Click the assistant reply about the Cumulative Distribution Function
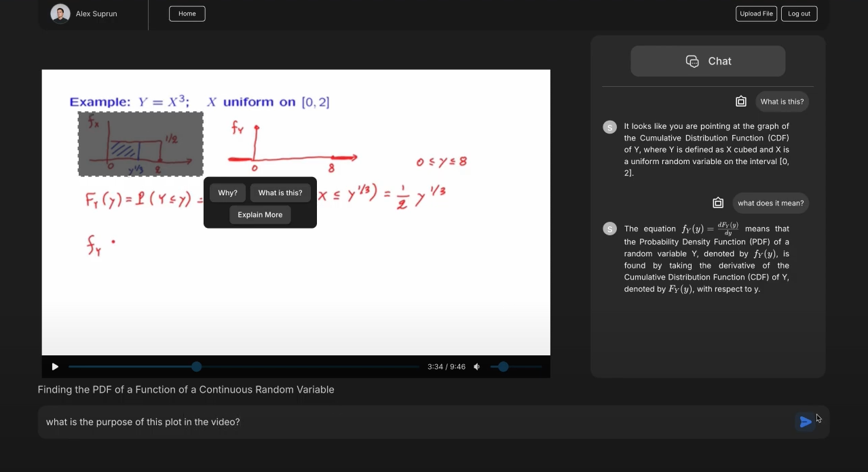The width and height of the screenshot is (868, 472). [x=706, y=149]
